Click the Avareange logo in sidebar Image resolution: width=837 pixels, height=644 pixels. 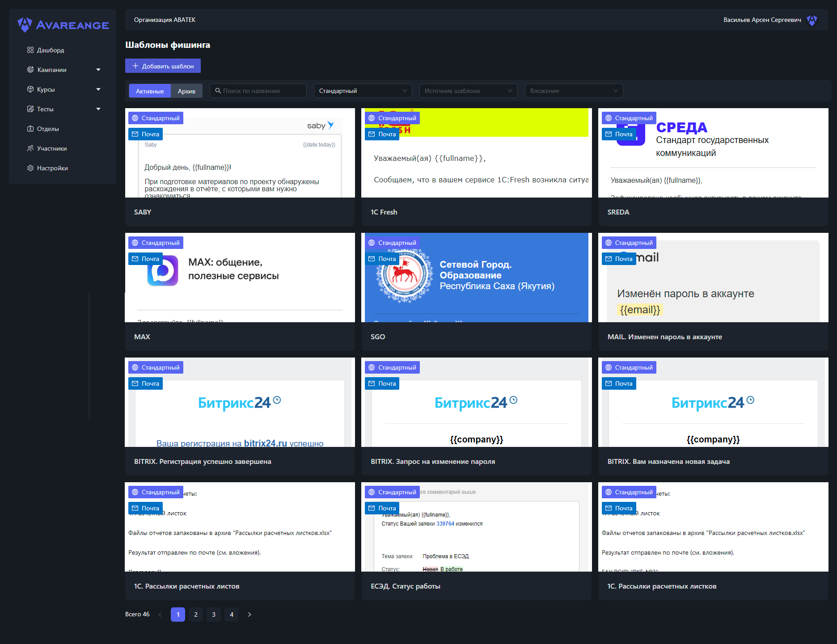tap(63, 25)
